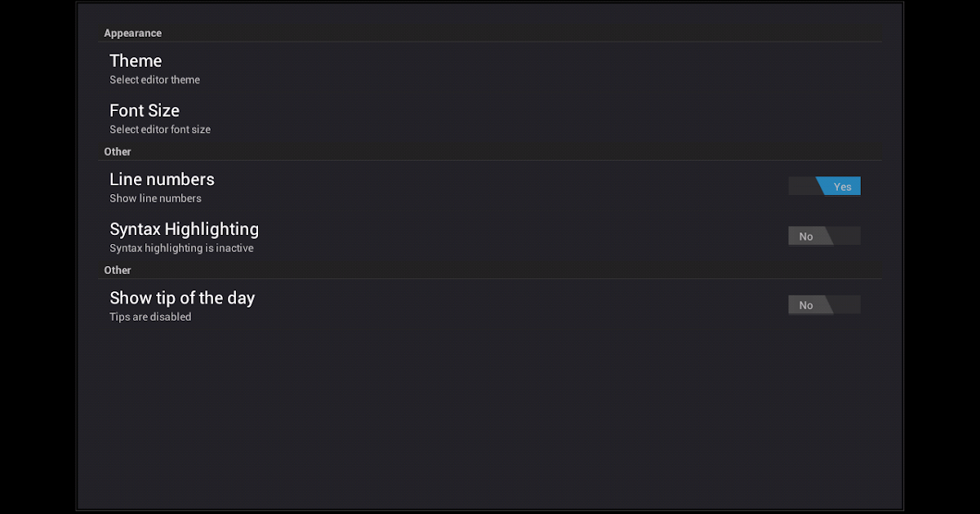
Task: Click the first 'Other' section header
Action: [x=117, y=152]
